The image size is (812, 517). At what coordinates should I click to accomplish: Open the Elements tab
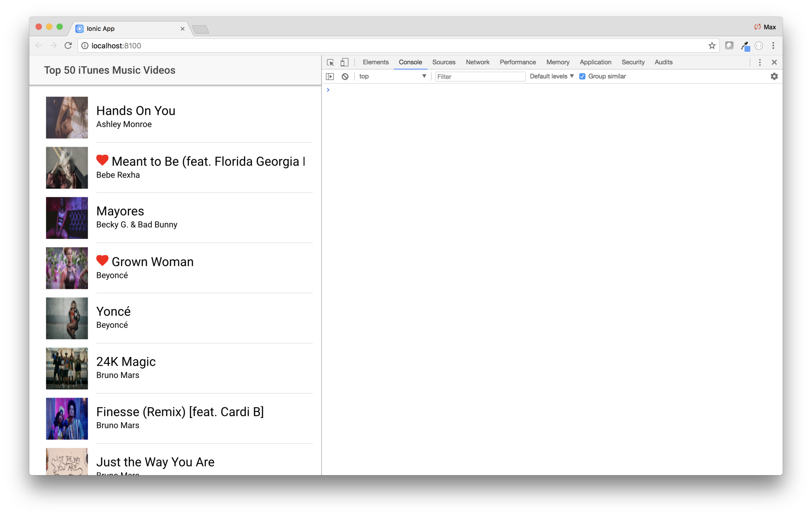(x=376, y=62)
